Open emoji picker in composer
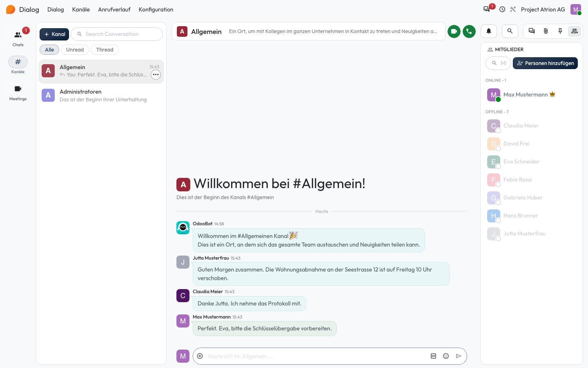This screenshot has width=588, height=368. coord(446,356)
